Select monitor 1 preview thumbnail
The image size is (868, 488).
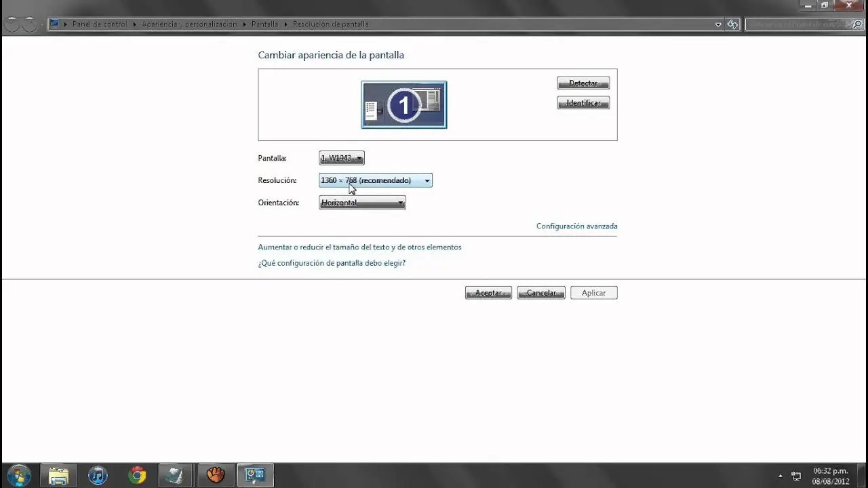point(404,105)
